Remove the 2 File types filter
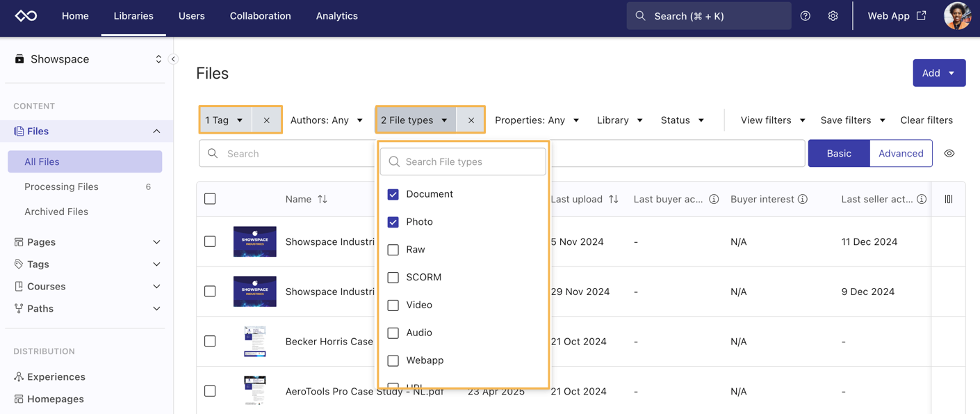Screen dimensions: 980x414 [x=471, y=120]
